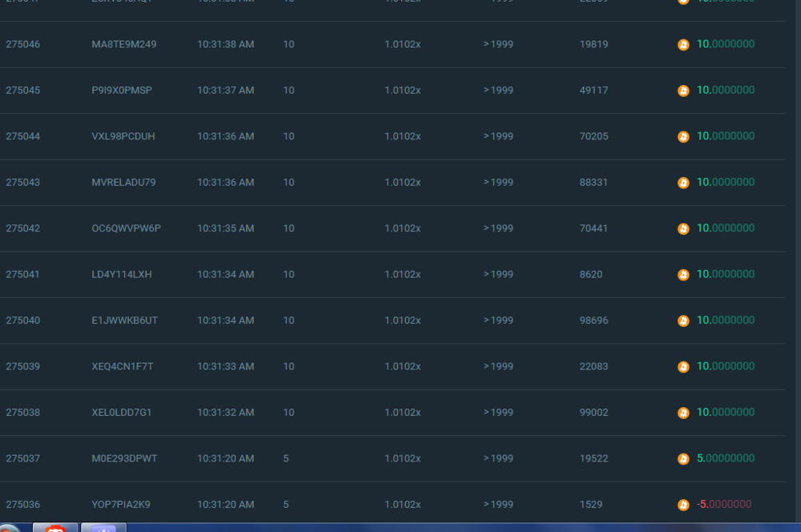Open bet ID 275036

click(x=22, y=505)
